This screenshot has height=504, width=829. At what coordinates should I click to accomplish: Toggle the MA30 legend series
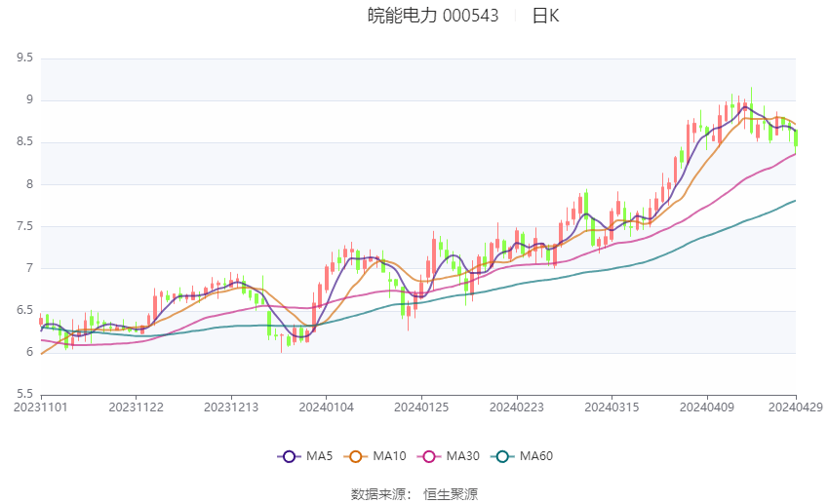[x=449, y=456]
